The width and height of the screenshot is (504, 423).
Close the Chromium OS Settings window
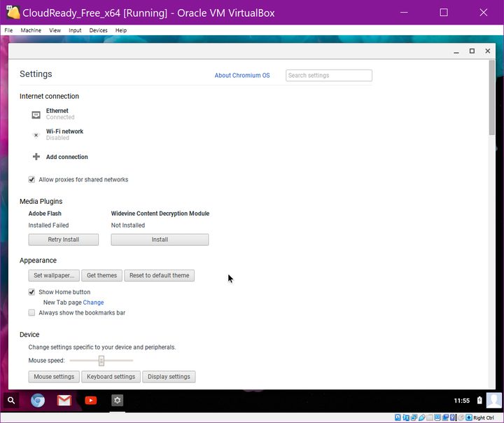click(x=488, y=51)
